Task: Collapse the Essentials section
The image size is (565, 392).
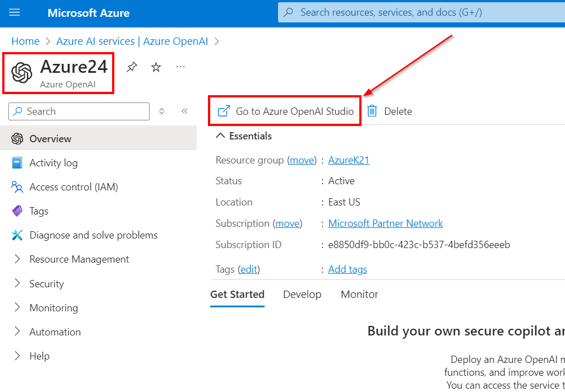Action: (221, 136)
